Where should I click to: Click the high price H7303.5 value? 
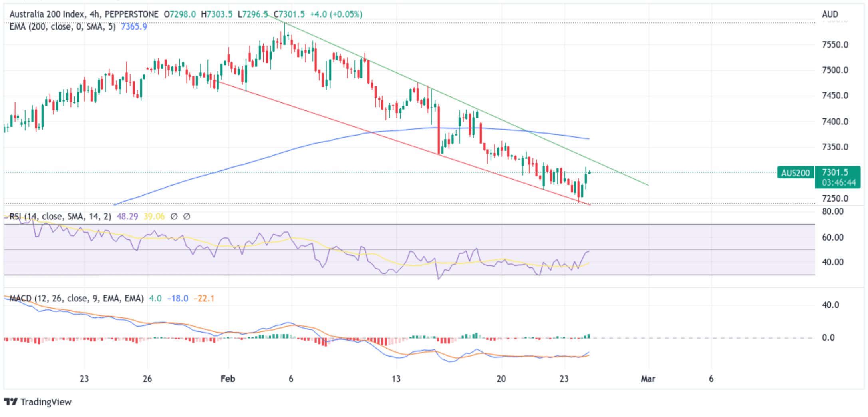pos(217,14)
